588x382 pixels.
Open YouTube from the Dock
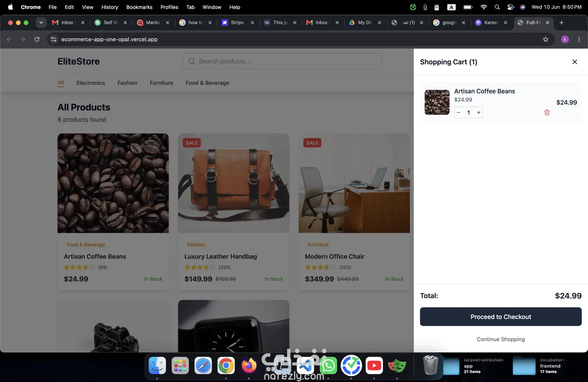point(374,365)
